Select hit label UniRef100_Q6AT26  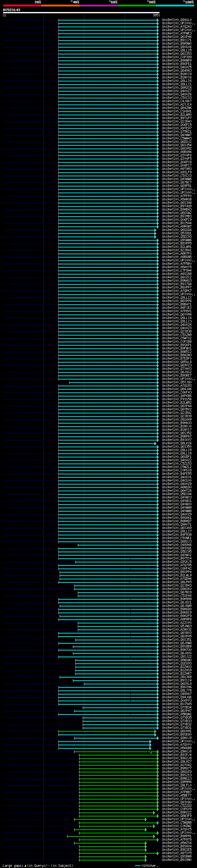[x=176, y=490]
